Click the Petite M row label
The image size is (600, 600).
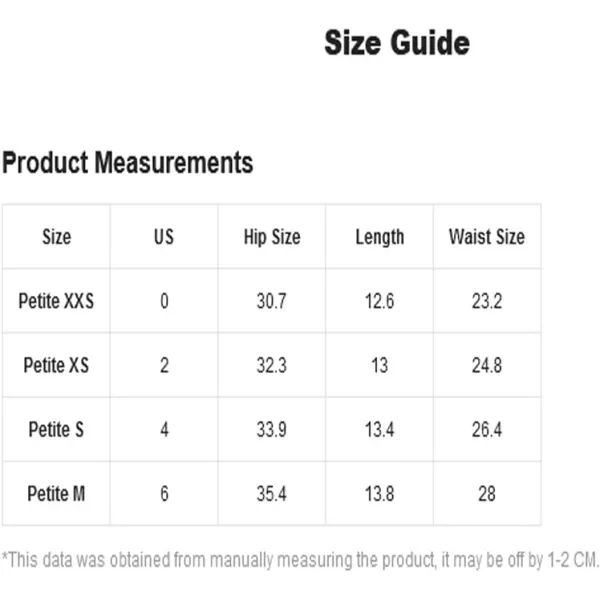[56, 494]
